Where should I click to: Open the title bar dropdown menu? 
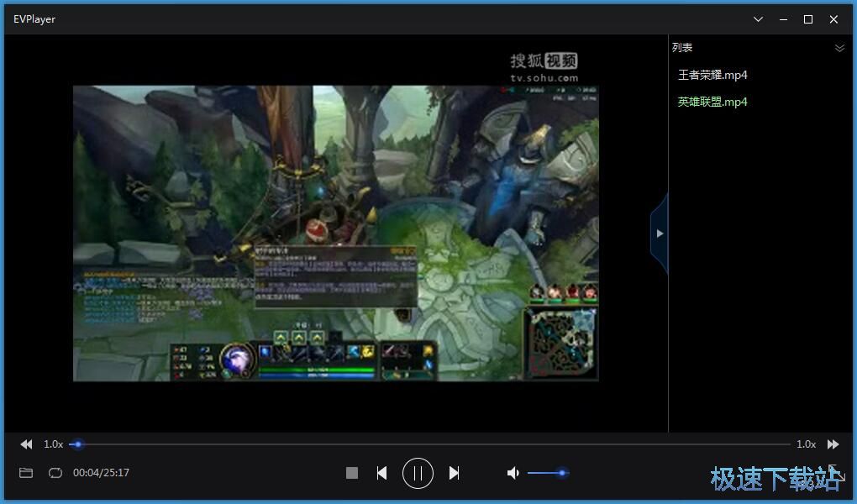[x=758, y=19]
